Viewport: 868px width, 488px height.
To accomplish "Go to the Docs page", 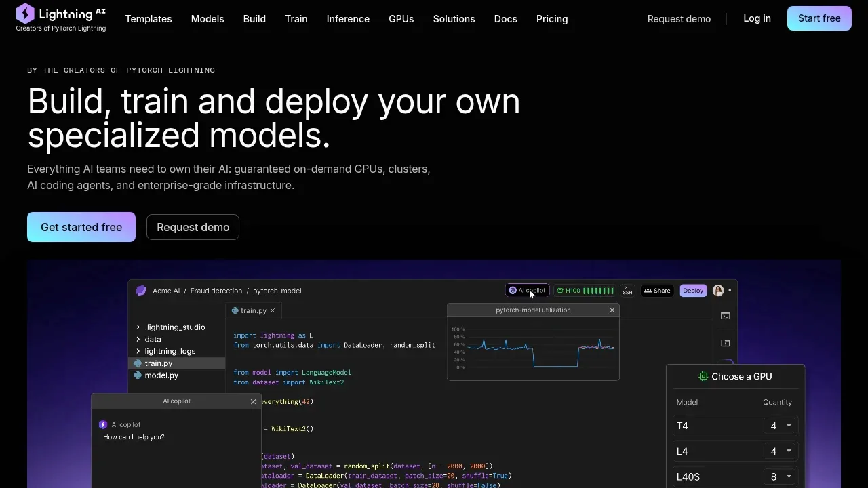I will (x=506, y=19).
